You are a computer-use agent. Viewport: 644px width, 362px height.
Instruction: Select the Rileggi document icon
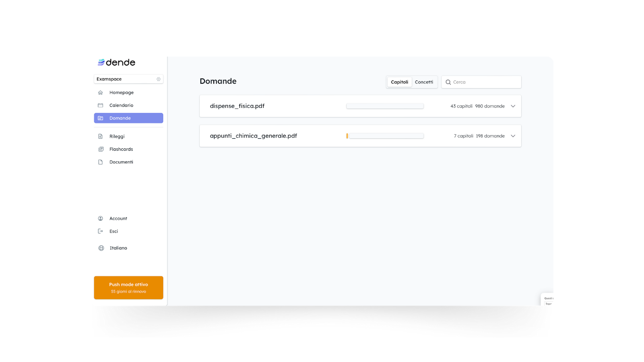(x=101, y=136)
